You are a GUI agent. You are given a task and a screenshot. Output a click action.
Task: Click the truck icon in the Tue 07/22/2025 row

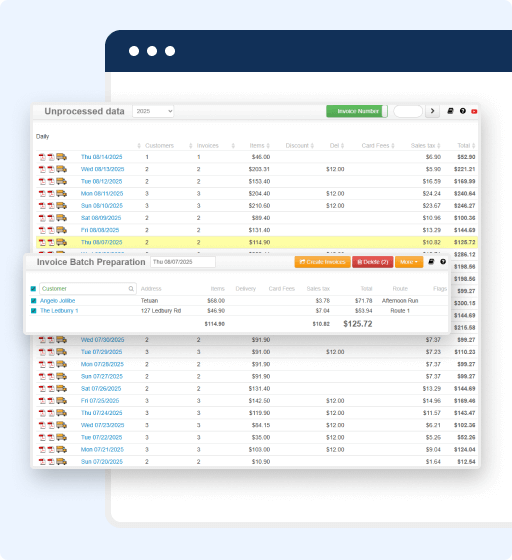[61, 437]
